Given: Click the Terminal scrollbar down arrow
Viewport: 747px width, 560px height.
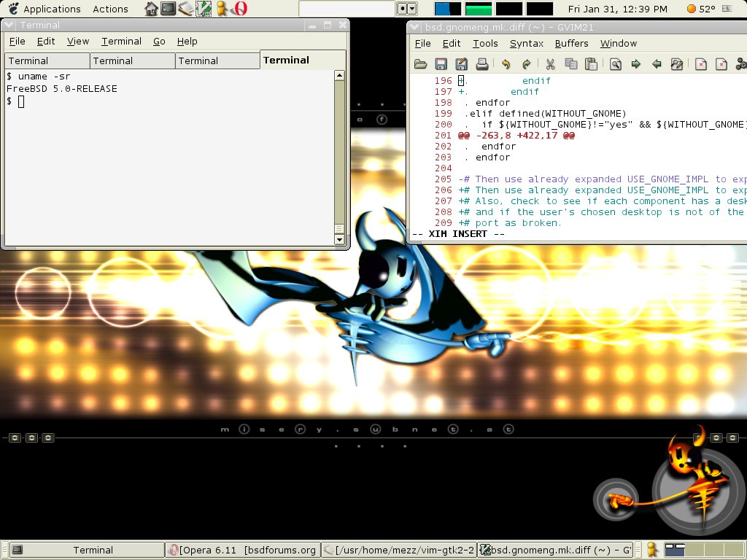Looking at the screenshot, I should click(339, 239).
